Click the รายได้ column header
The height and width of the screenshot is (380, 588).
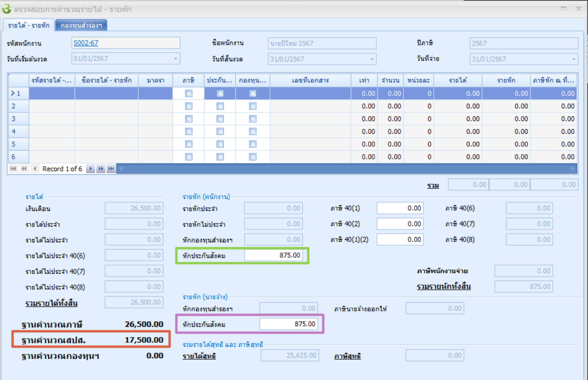pyautogui.click(x=458, y=80)
